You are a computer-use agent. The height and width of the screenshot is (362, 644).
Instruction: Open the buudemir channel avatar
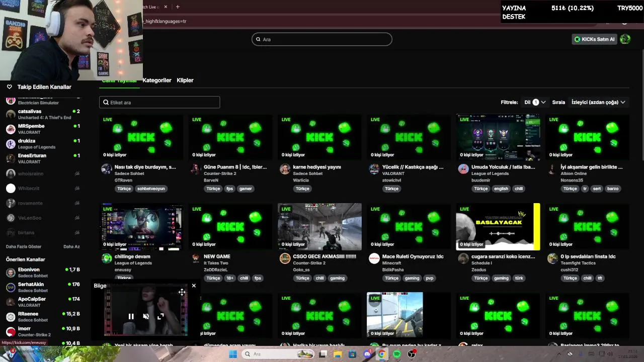463,169
